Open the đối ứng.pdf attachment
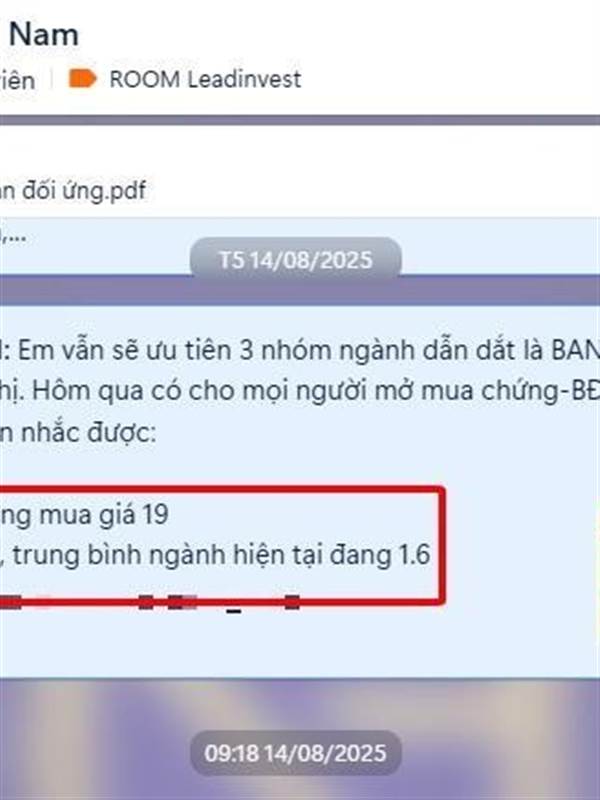Screen dimensions: 600x800 73,190
